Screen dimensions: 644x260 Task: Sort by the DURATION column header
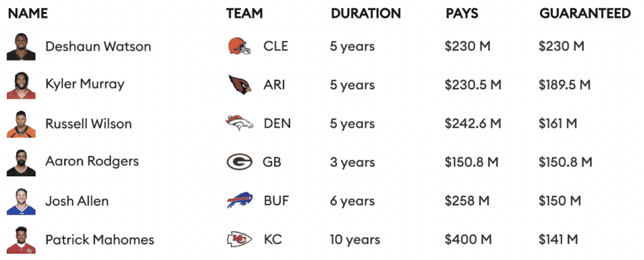click(366, 14)
